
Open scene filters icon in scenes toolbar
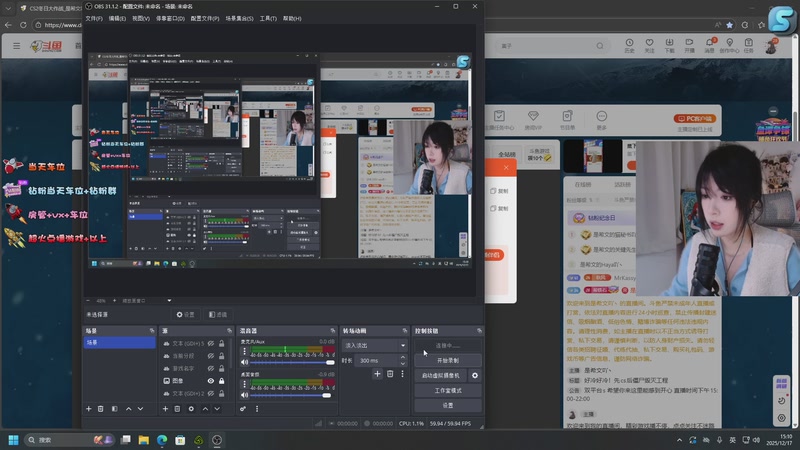click(114, 409)
